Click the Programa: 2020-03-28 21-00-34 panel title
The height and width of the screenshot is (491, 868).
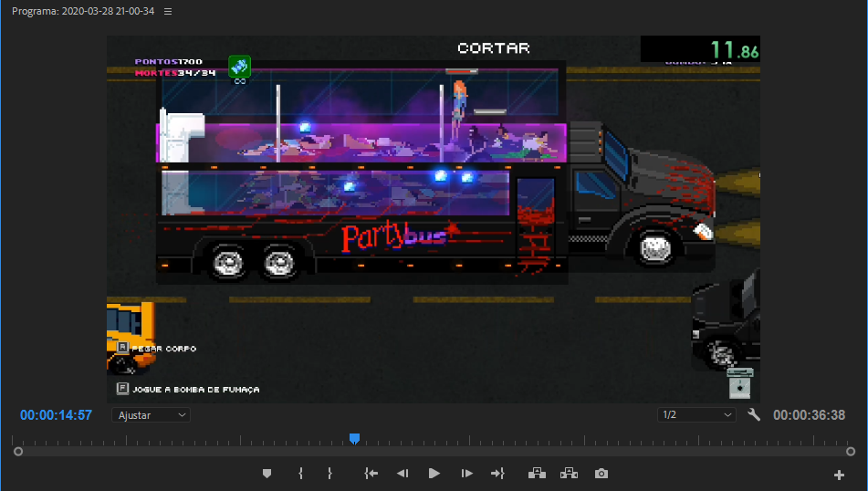[x=83, y=11]
